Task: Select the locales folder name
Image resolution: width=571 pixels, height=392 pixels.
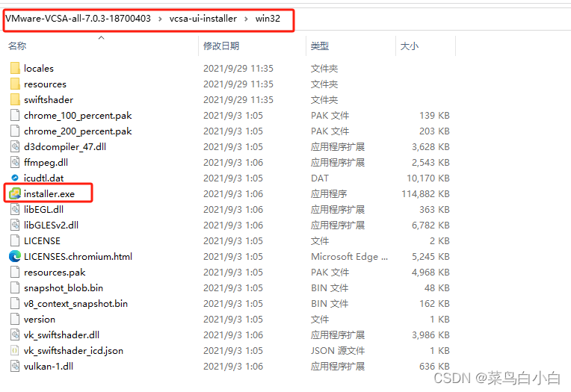Action: click(x=39, y=69)
